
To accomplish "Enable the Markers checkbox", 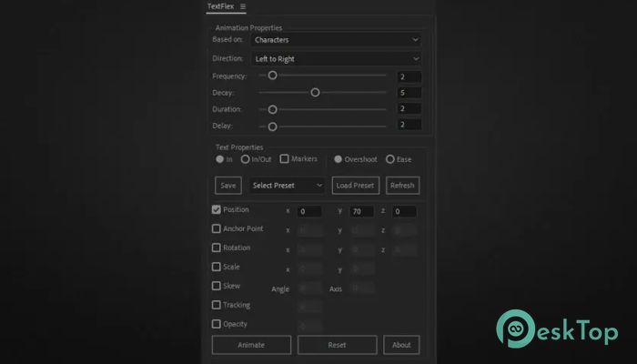I will (x=284, y=159).
